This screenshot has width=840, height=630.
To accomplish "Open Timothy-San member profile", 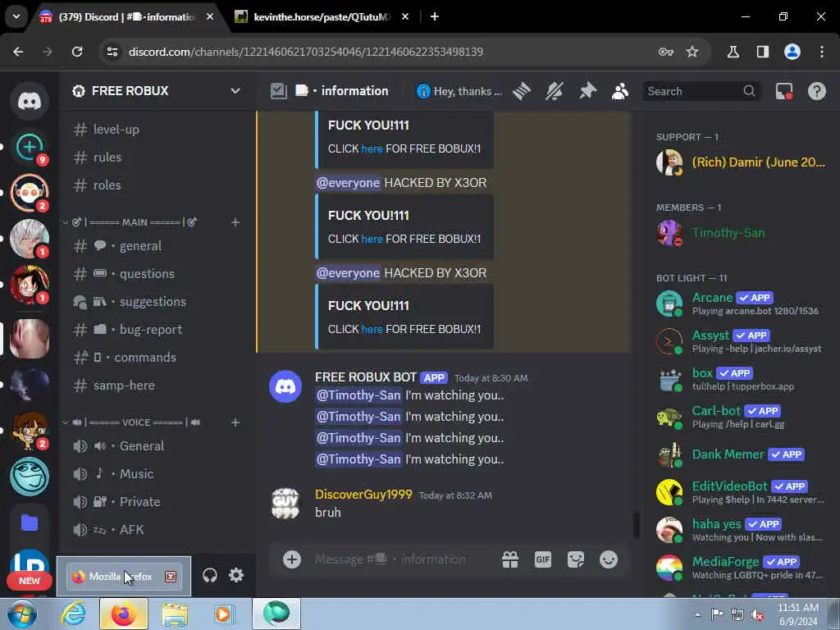I will [742, 232].
